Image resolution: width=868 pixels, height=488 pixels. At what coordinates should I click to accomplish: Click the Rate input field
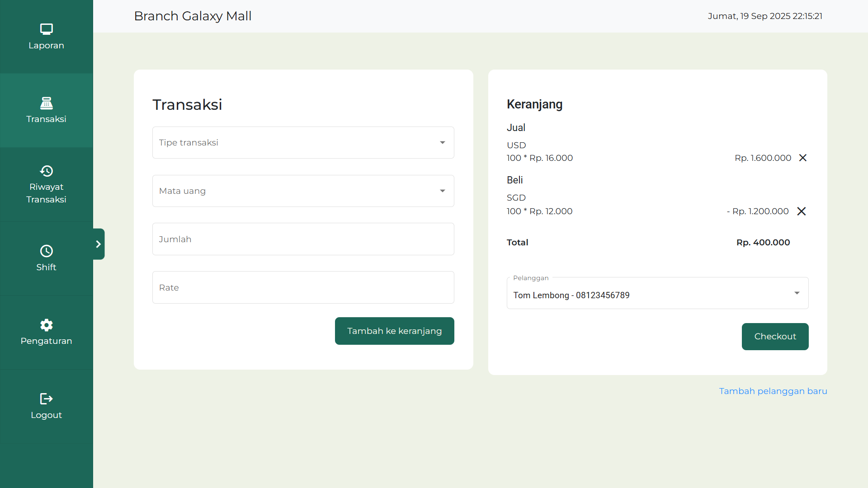pos(303,287)
